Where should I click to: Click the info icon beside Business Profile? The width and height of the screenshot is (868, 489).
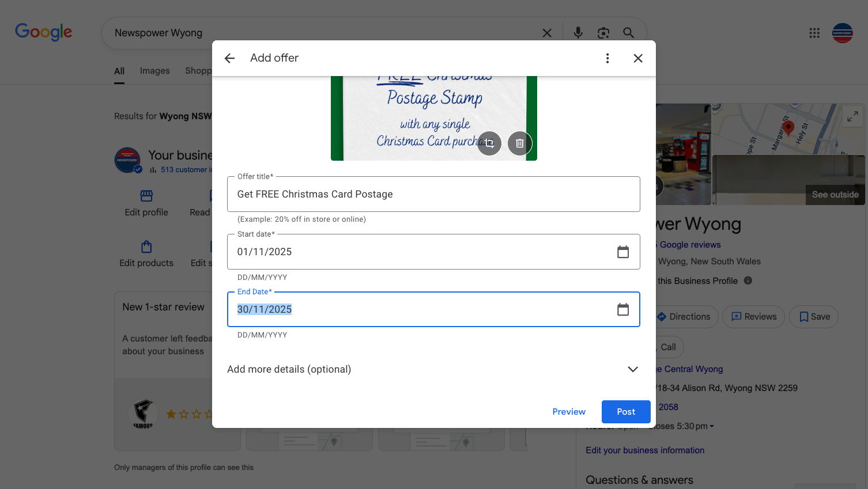(x=748, y=280)
